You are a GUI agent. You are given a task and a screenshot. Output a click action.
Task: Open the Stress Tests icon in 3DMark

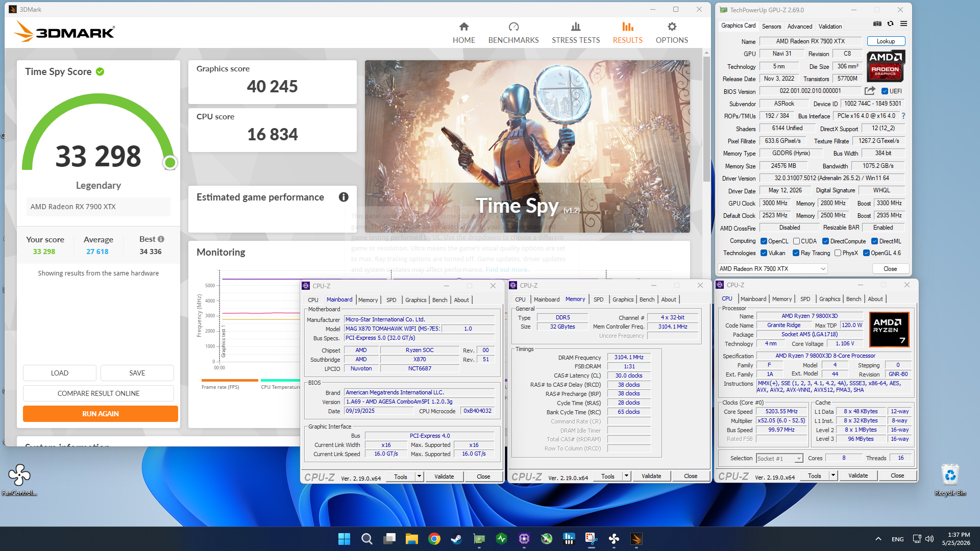click(x=576, y=27)
